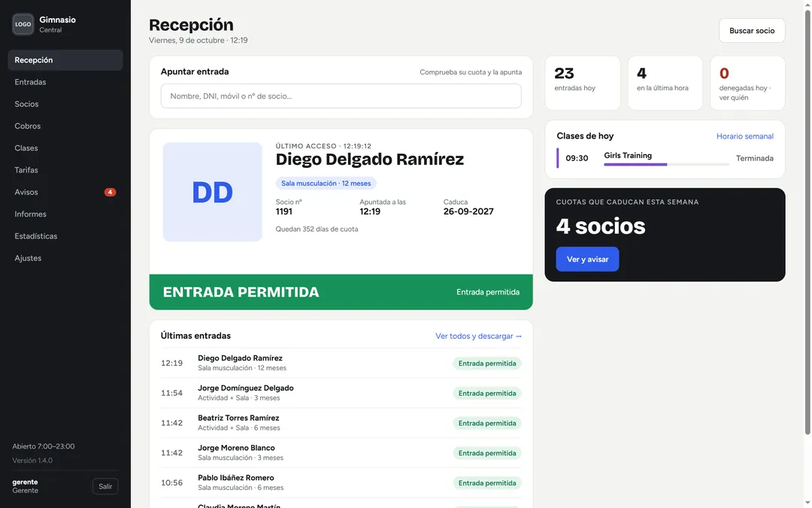
Task: Select Tarifas in the sidebar
Action: pyautogui.click(x=65, y=170)
